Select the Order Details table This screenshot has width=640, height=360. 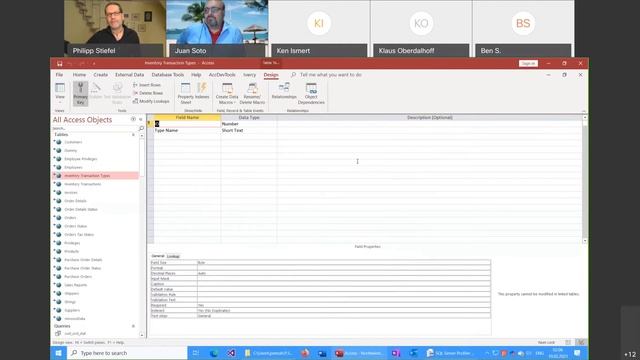[76, 201]
